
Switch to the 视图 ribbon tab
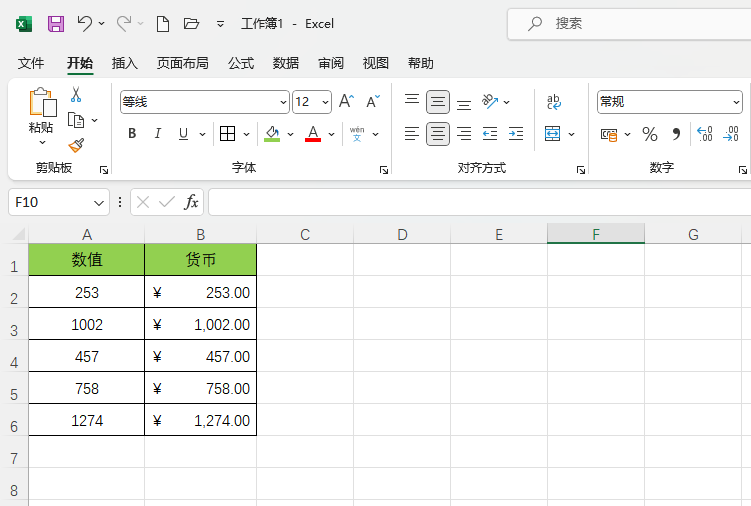pyautogui.click(x=376, y=63)
